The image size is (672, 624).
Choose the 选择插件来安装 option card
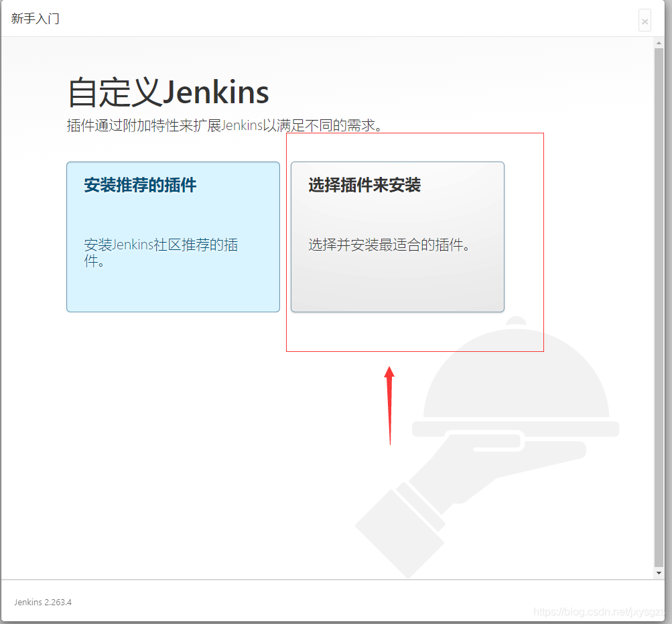(397, 237)
